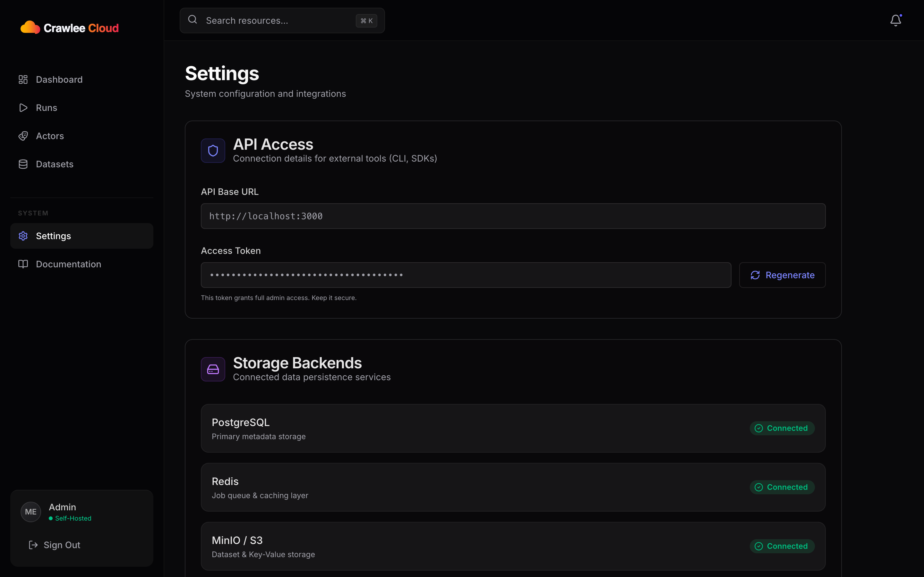Click the Settings gear icon
Viewport: 924px width, 577px height.
point(23,236)
